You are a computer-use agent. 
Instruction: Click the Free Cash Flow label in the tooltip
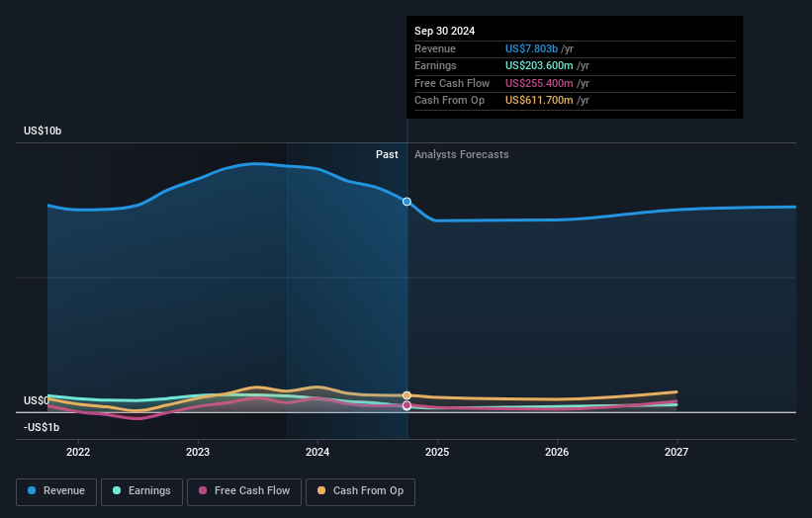(452, 83)
